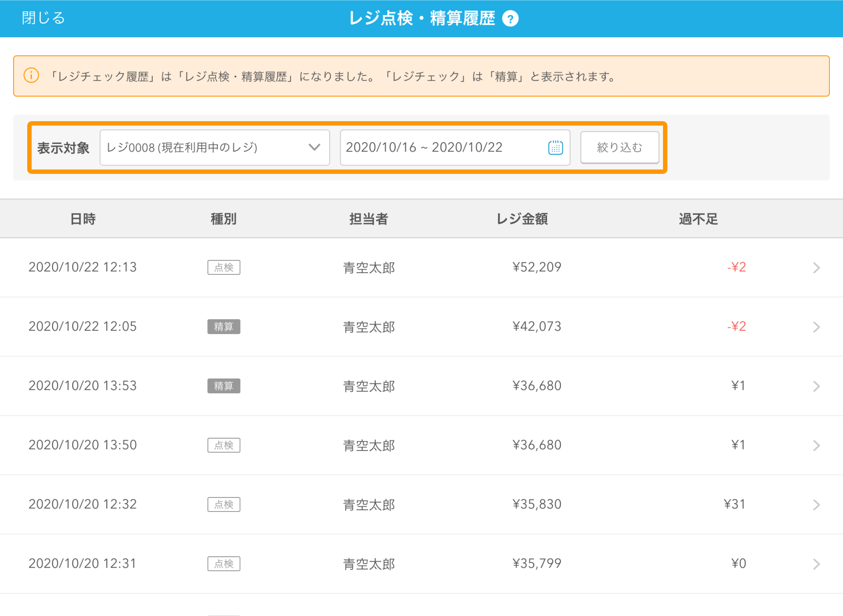Click the 表示対象 label
The height and width of the screenshot is (616, 843).
click(63, 148)
